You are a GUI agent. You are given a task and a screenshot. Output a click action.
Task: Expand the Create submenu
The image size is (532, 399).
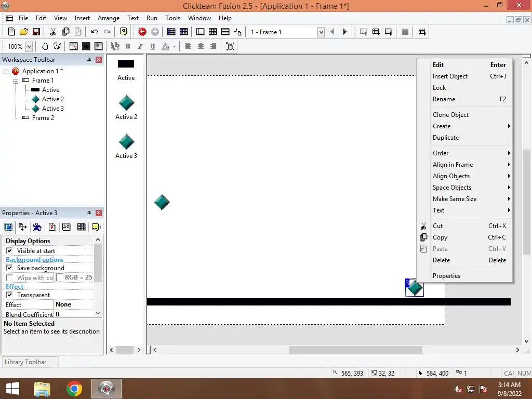tap(471, 126)
